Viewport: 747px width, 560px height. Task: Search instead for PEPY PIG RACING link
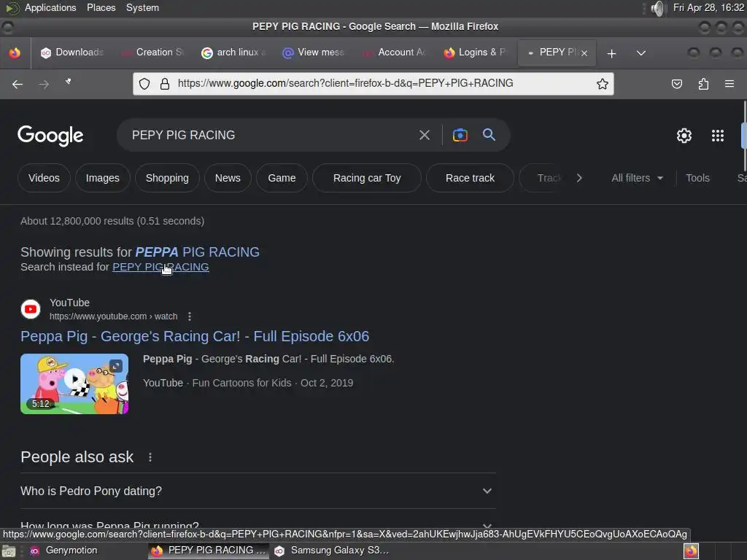(160, 267)
